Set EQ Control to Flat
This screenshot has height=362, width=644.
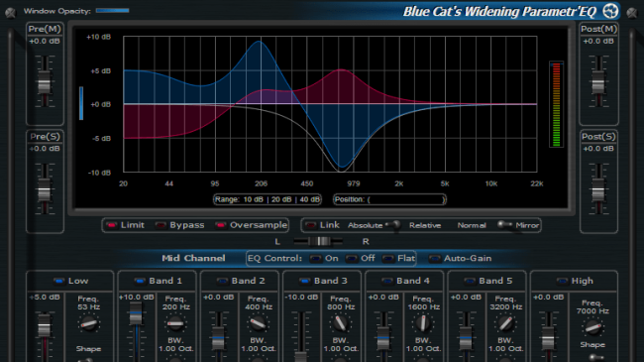(387, 258)
